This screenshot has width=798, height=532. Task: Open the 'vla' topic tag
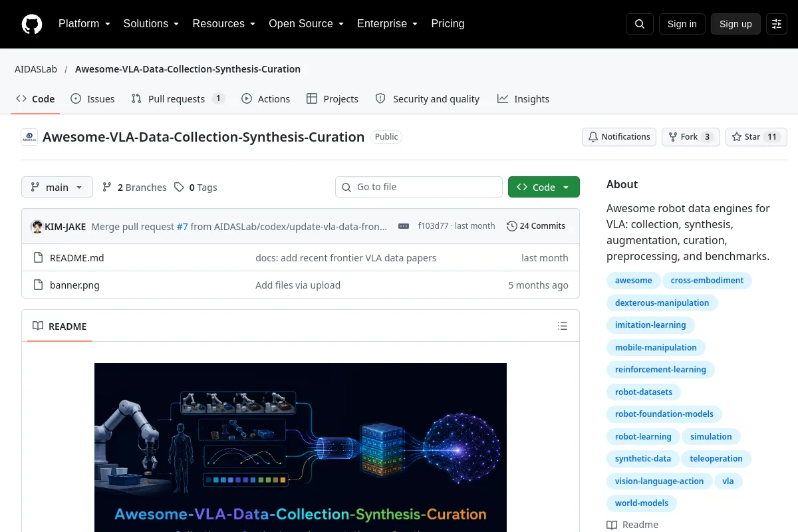[728, 481]
